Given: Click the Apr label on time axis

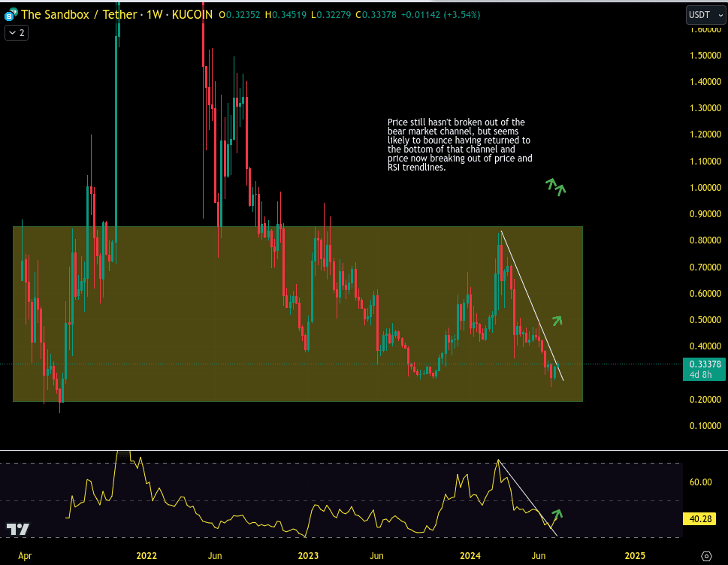Looking at the screenshot, I should click(x=25, y=556).
